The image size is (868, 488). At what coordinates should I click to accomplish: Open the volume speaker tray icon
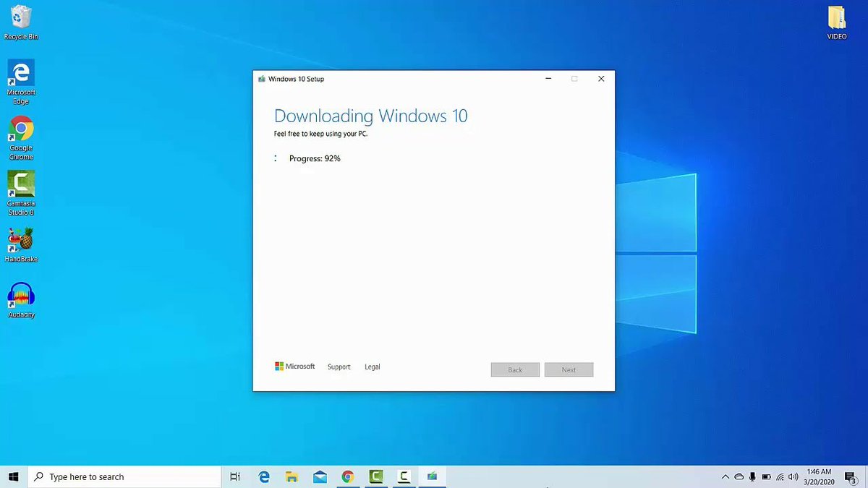(x=793, y=477)
